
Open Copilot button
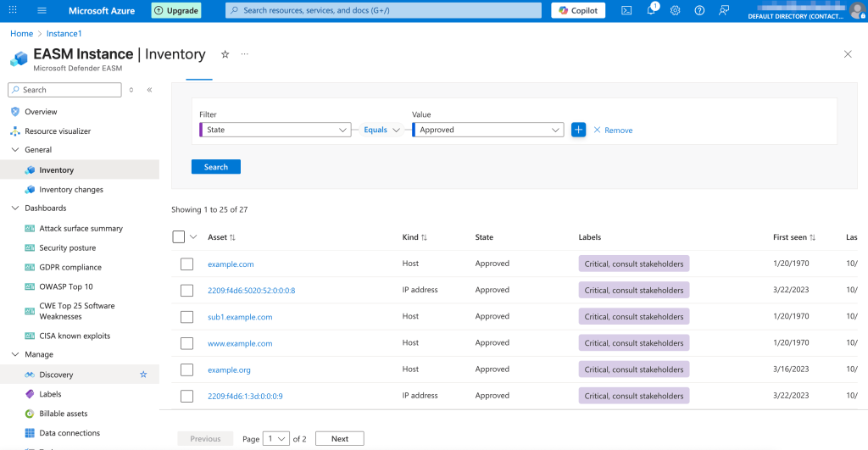[x=578, y=10]
